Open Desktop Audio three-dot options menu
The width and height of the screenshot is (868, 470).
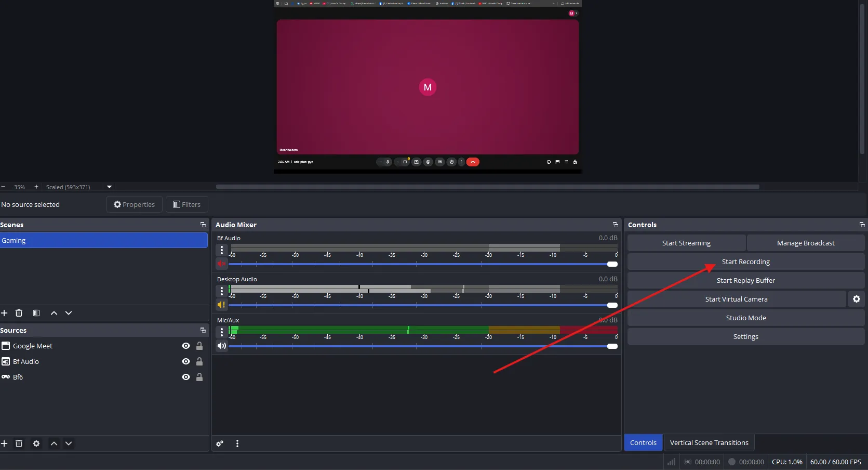222,291
